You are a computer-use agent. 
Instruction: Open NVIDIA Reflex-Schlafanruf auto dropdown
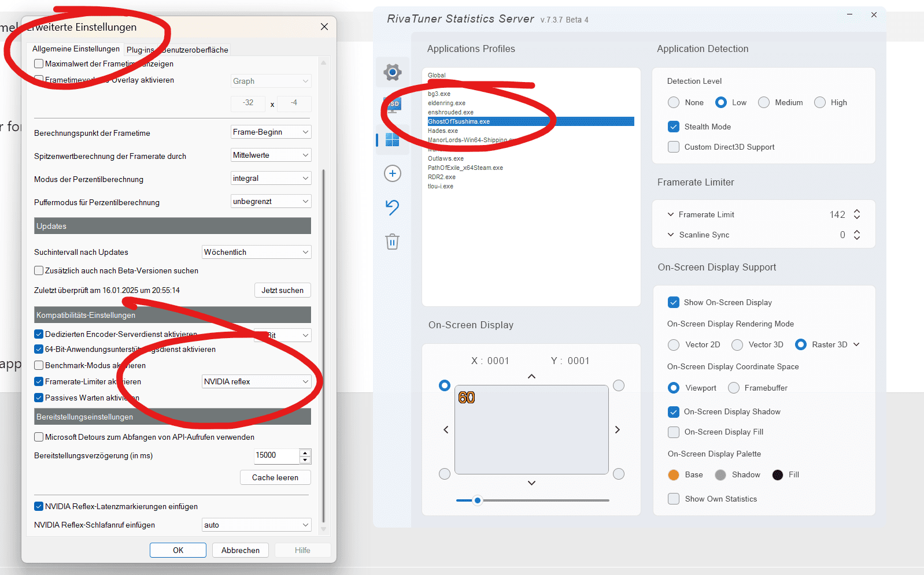coord(256,525)
